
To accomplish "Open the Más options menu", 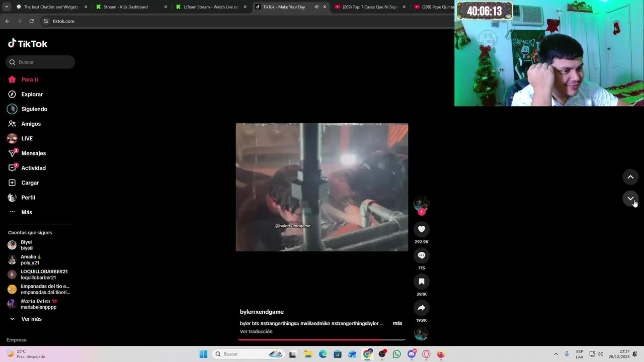I will 20,212.
